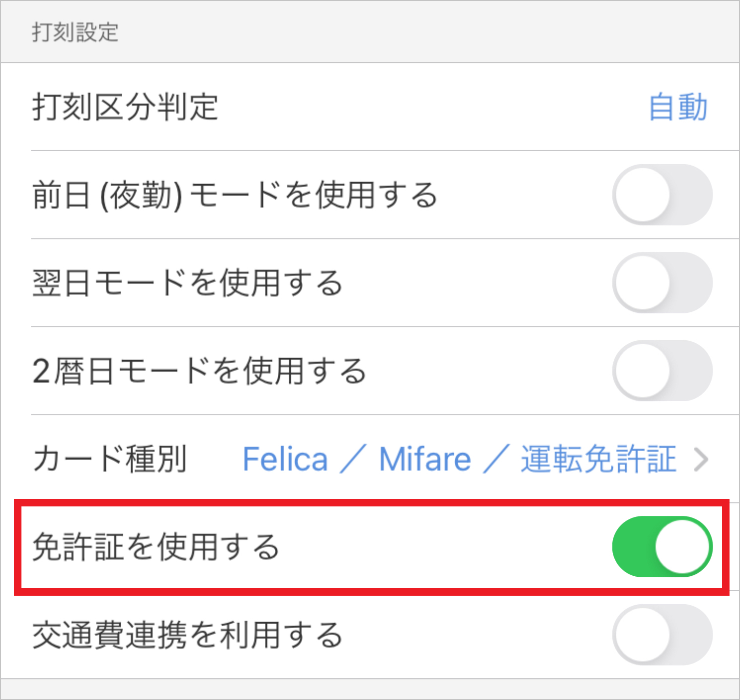Tap the Mifare card type text
Image resolution: width=740 pixels, height=700 pixels.
tap(425, 459)
